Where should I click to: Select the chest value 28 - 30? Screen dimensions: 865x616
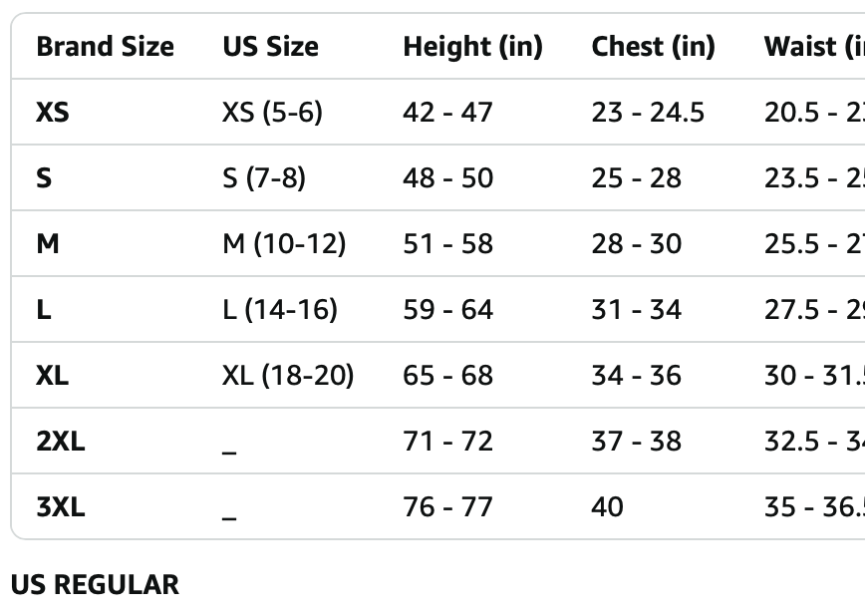pos(636,244)
